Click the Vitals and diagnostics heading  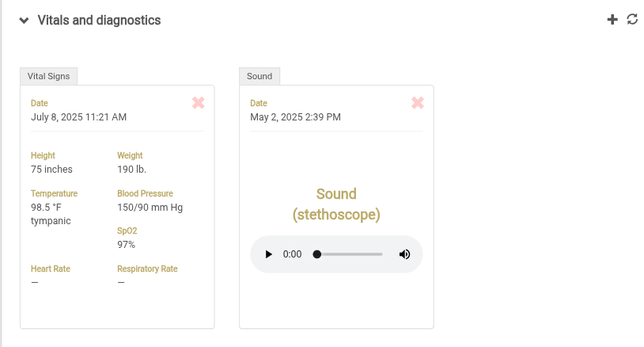tap(100, 21)
